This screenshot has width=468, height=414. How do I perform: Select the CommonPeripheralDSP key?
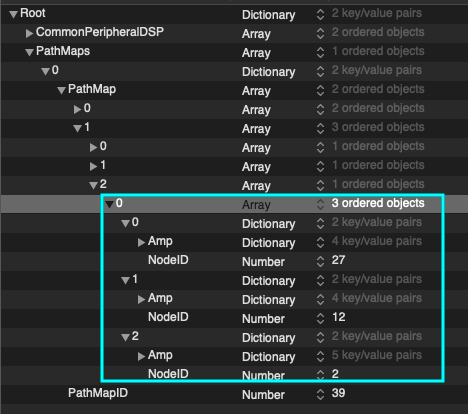point(100,32)
